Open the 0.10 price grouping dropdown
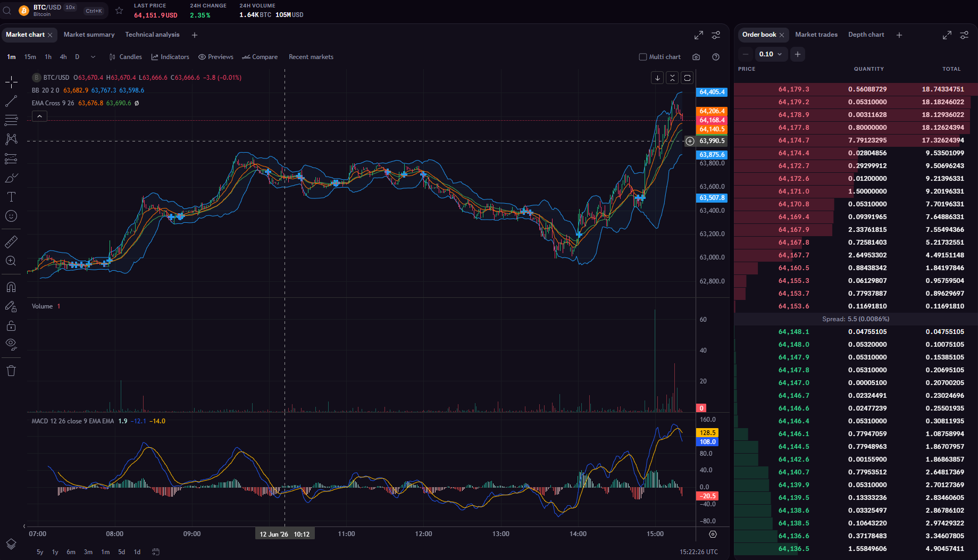The height and width of the screenshot is (560, 978). point(771,54)
